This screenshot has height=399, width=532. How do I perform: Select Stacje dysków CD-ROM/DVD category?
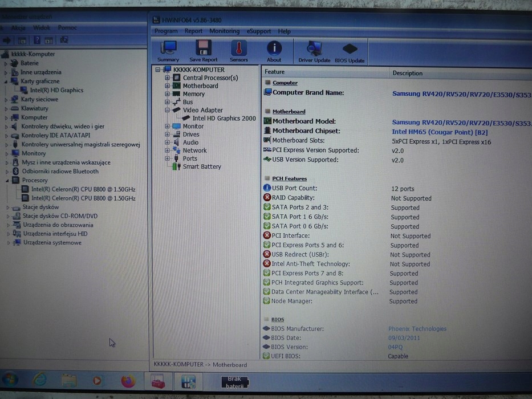point(60,216)
